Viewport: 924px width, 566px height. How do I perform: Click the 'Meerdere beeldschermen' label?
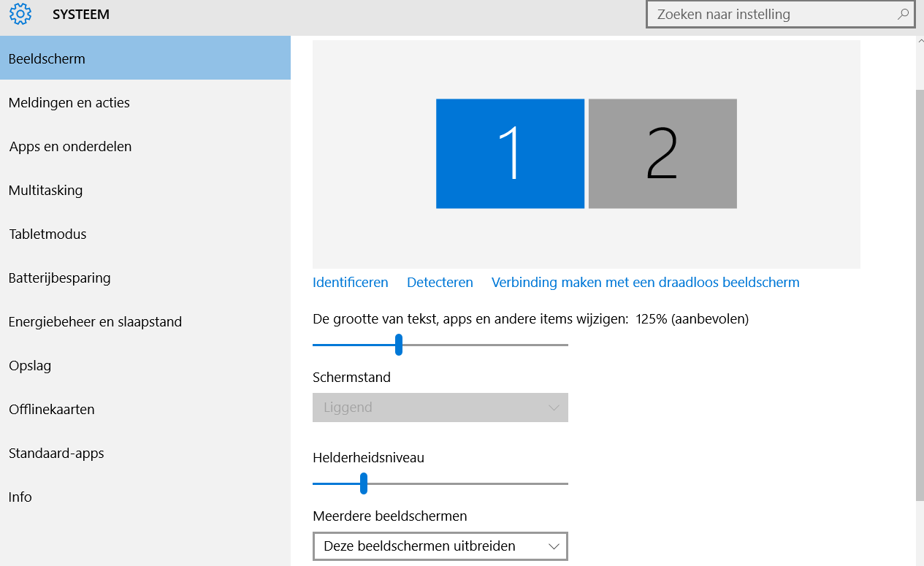(x=390, y=516)
